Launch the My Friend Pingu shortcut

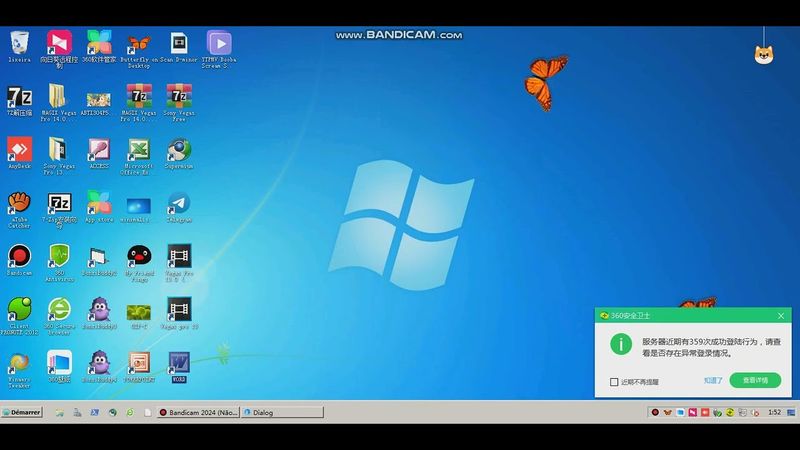138,257
